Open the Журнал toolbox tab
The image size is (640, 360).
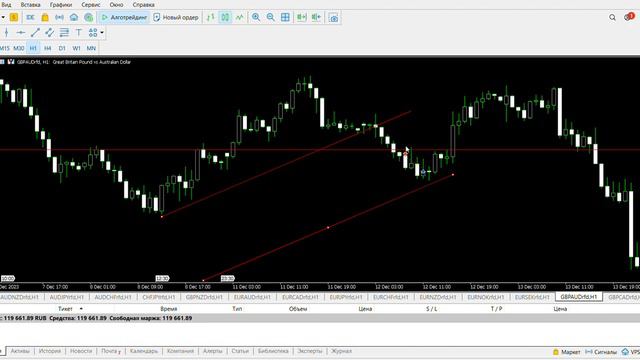pyautogui.click(x=341, y=351)
